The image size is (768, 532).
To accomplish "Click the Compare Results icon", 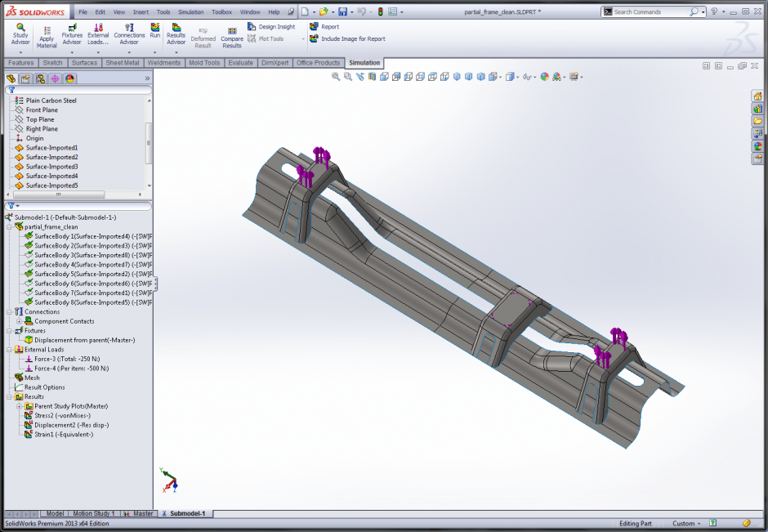I will point(232,36).
